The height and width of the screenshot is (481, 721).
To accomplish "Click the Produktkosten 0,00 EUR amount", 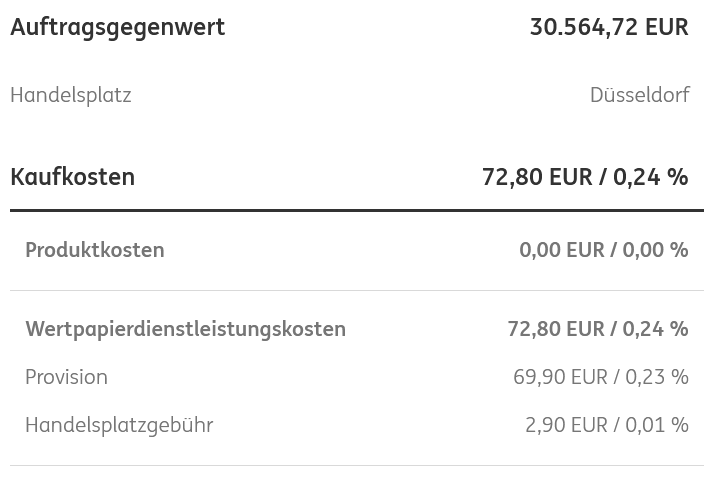I will pos(561,250).
